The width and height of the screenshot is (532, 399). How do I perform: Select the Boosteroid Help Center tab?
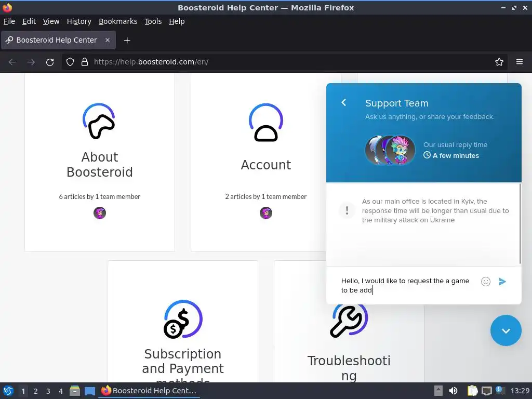pos(58,40)
